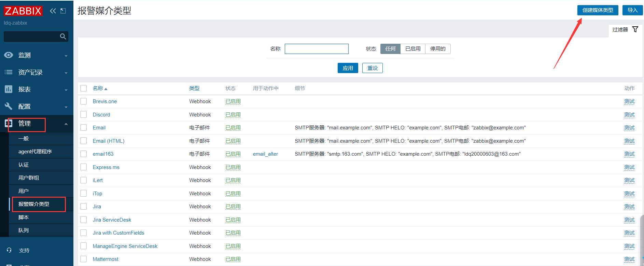Select the email163 row checkbox
Image resolution: width=644 pixels, height=266 pixels.
[x=84, y=154]
